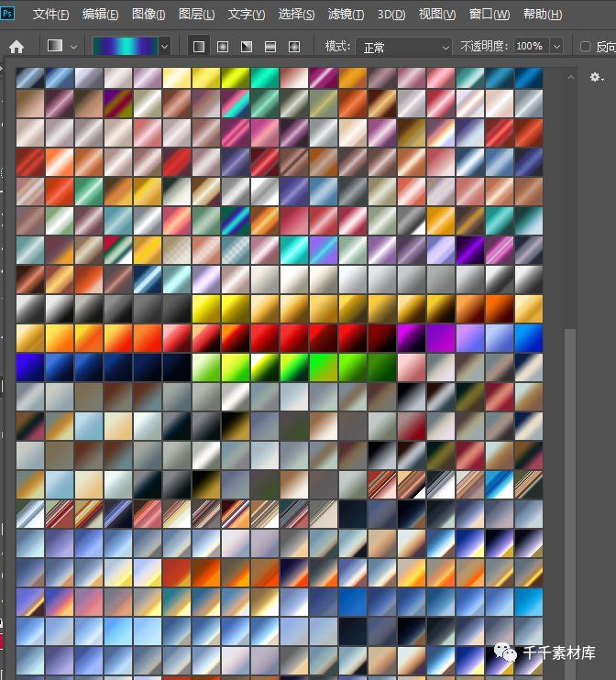Viewport: 616px width, 680px height.
Task: Click the current gradient preview bar
Action: [126, 46]
